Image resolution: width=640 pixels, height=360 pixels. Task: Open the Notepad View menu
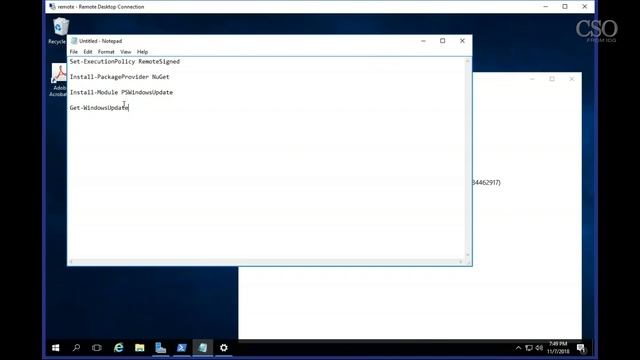126,52
